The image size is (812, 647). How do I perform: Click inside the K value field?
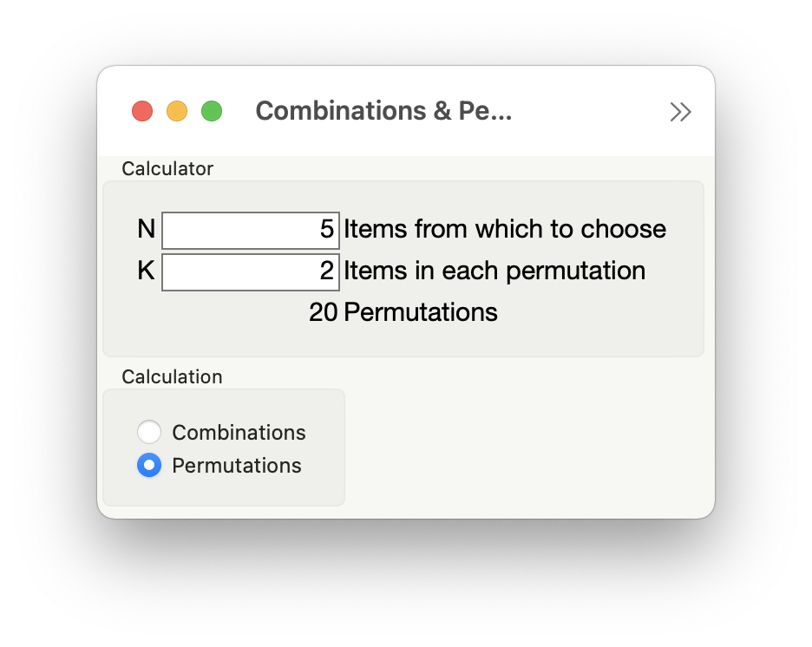(250, 271)
